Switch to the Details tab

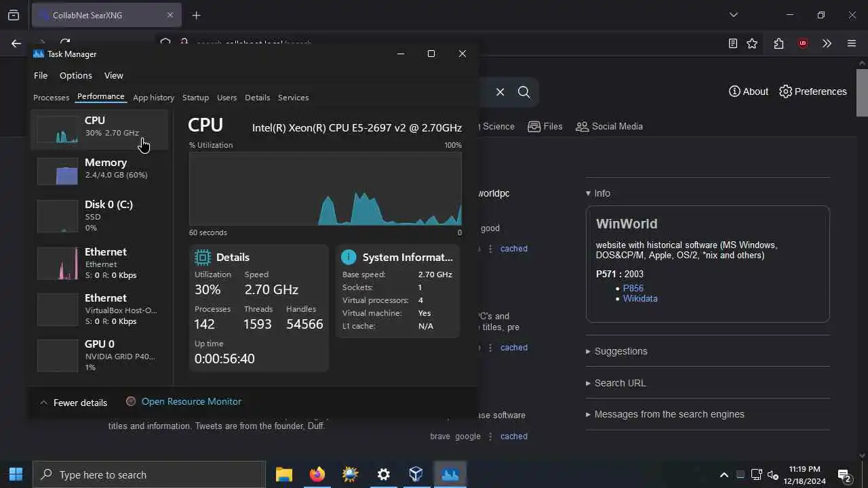pos(257,98)
